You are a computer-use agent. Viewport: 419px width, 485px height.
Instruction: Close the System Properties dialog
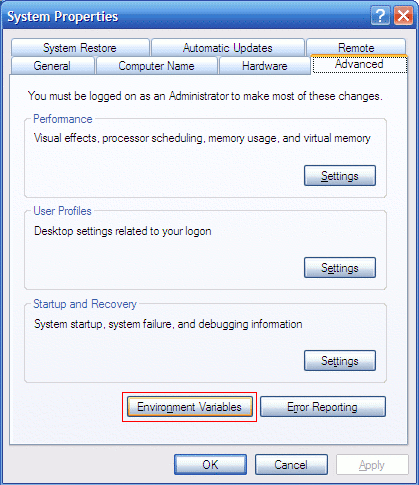[x=403, y=16]
